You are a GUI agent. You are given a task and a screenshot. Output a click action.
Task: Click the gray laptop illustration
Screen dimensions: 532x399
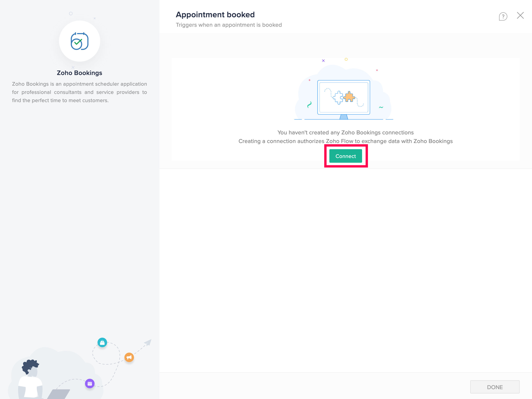pos(59,394)
